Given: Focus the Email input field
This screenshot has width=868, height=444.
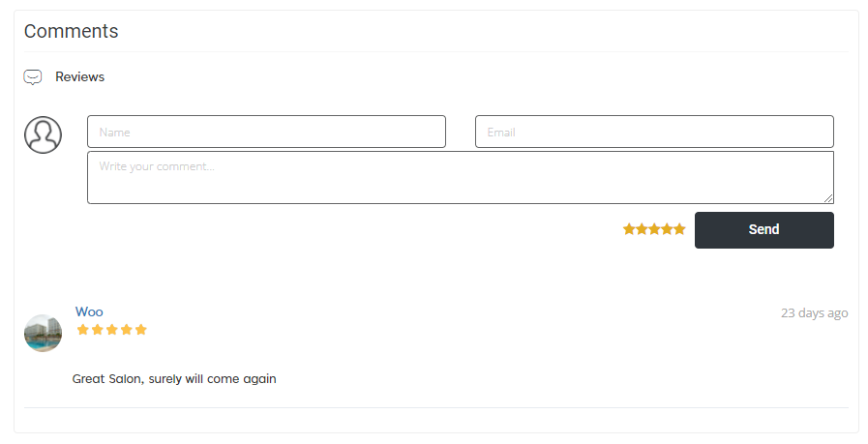Looking at the screenshot, I should [x=654, y=132].
